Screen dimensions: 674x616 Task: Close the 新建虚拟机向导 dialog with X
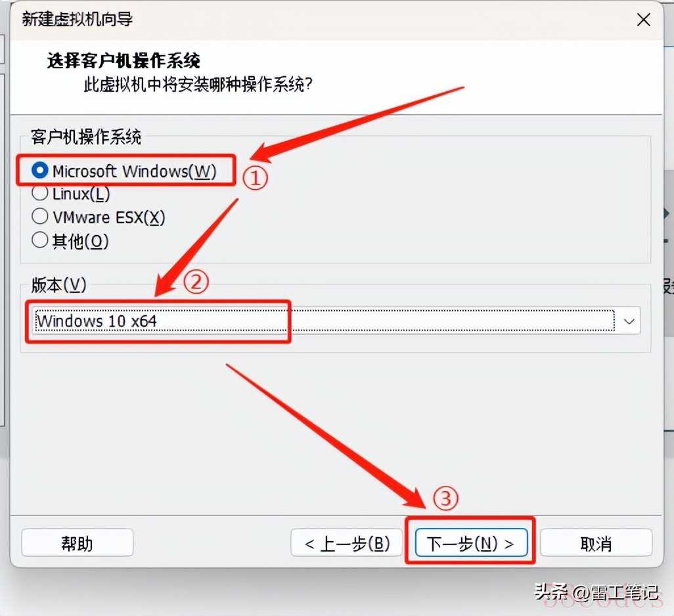click(644, 20)
